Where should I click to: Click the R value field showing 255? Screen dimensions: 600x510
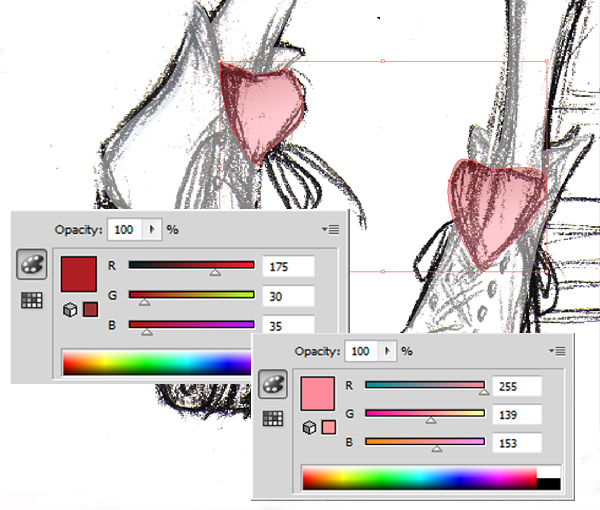[x=517, y=386]
